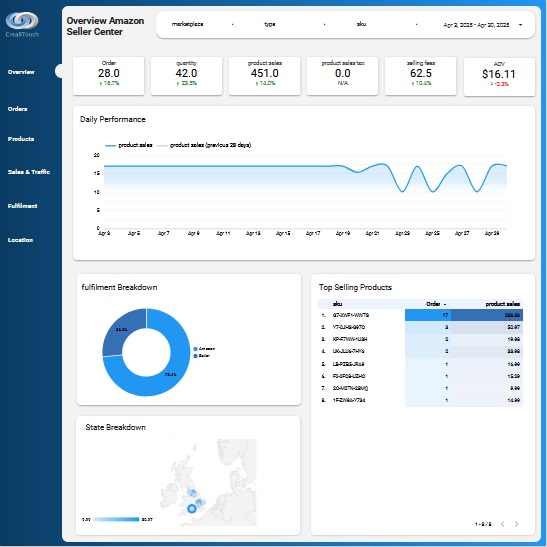Click the Daily Performance chart title
The height and width of the screenshot is (547, 547).
[113, 119]
